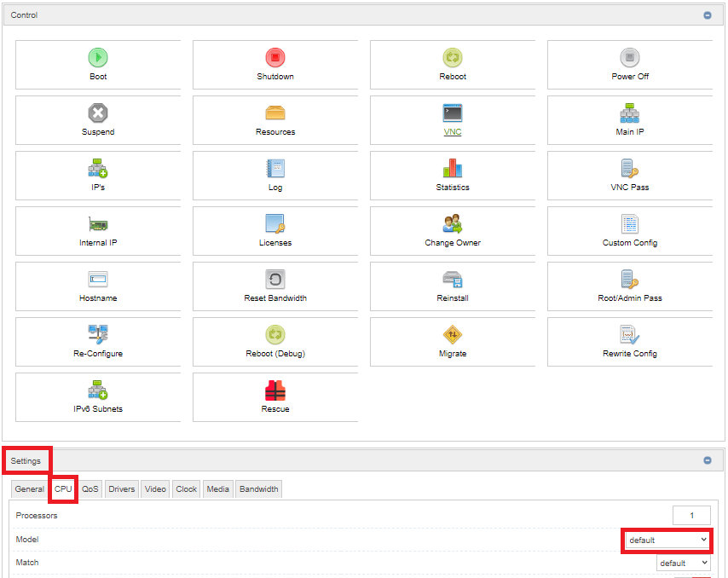Viewport: 728px width, 578px height.
Task: Launch the Rescue lifejacket icon
Action: point(275,390)
